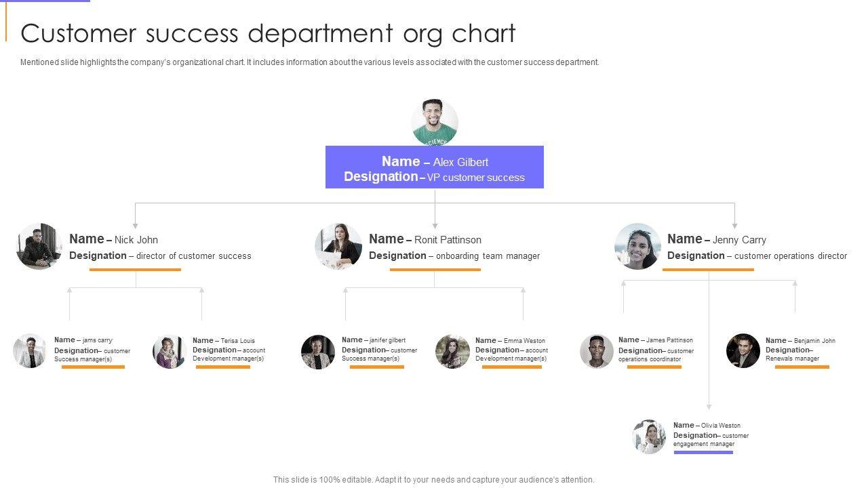
Task: Select Terisa Louis's profile picture
Action: pos(169,352)
